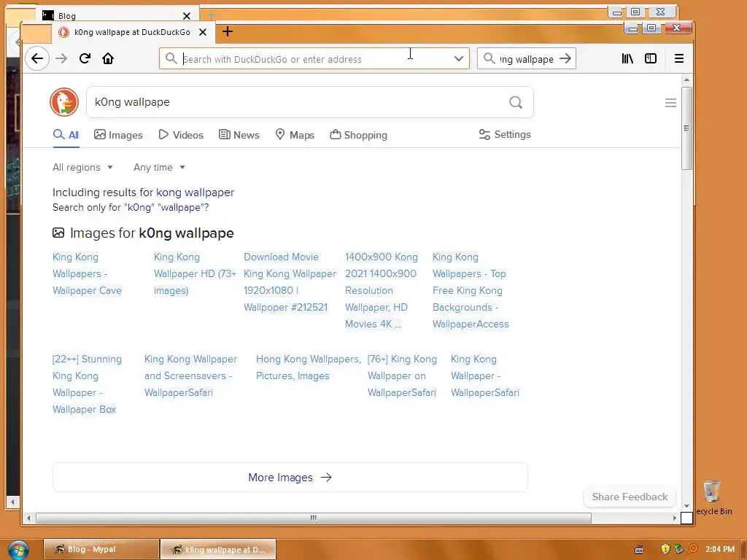Click the More Images button
This screenshot has height=560, width=747.
(290, 477)
